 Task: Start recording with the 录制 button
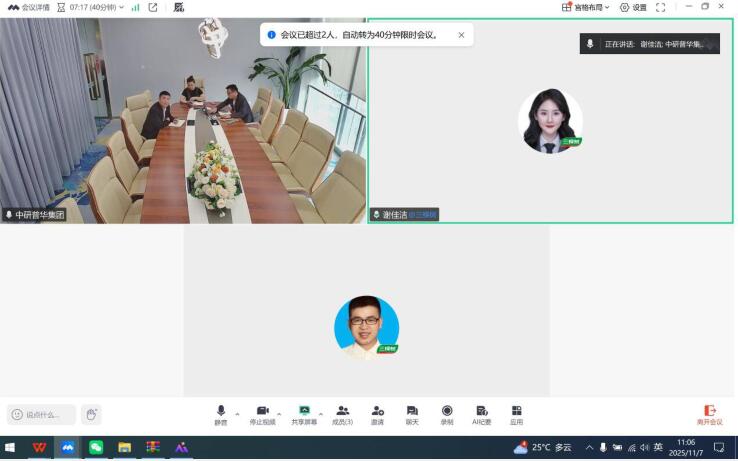(x=447, y=413)
